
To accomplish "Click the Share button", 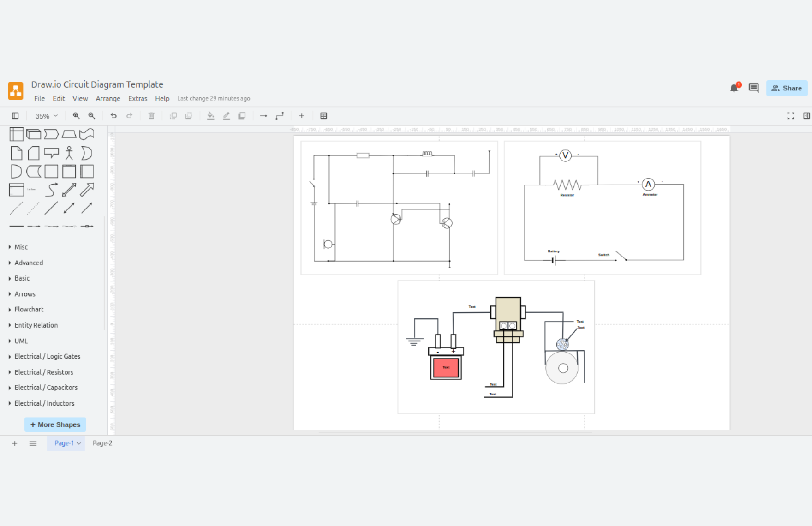I will tap(787, 88).
